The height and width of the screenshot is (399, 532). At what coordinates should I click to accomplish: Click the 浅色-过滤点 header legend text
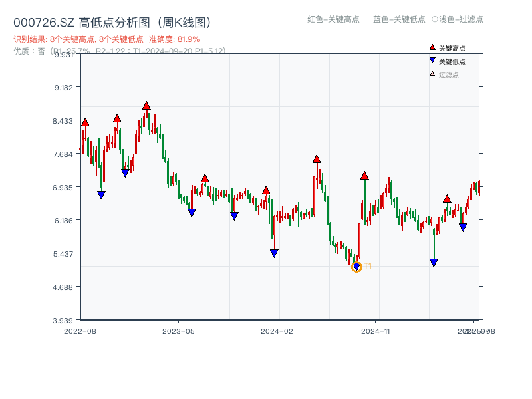point(461,19)
